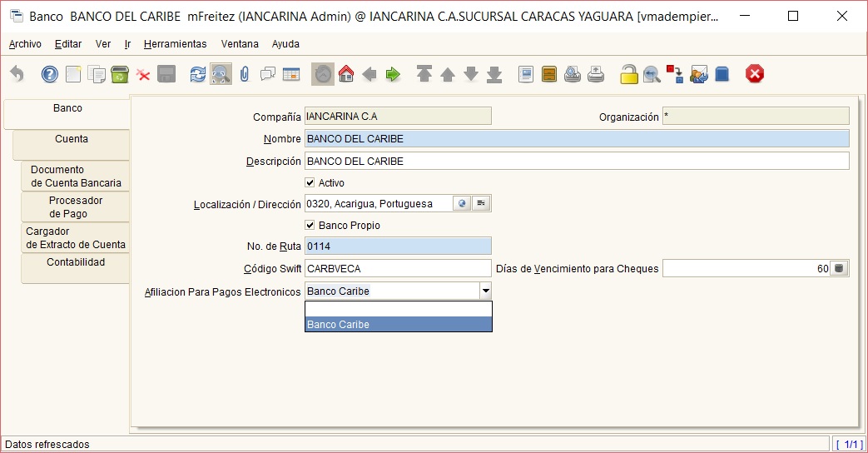This screenshot has height=453, width=868.
Task: Open the Archivo menu
Action: (25, 44)
